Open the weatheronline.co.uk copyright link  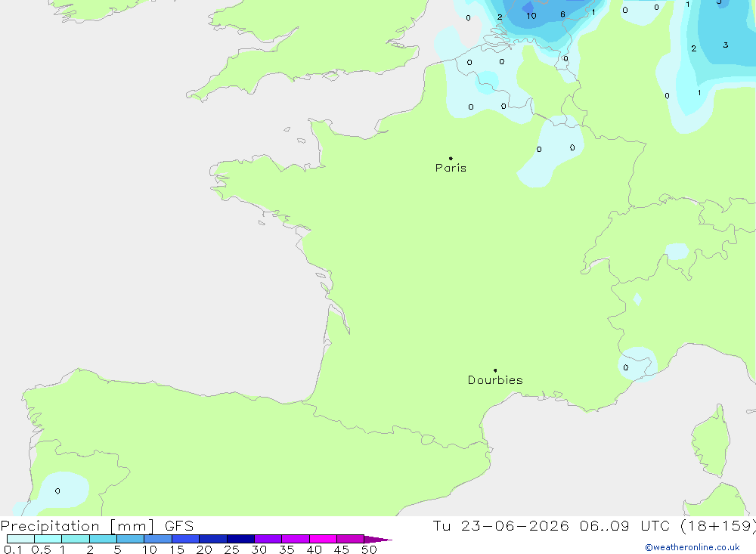[x=692, y=547]
